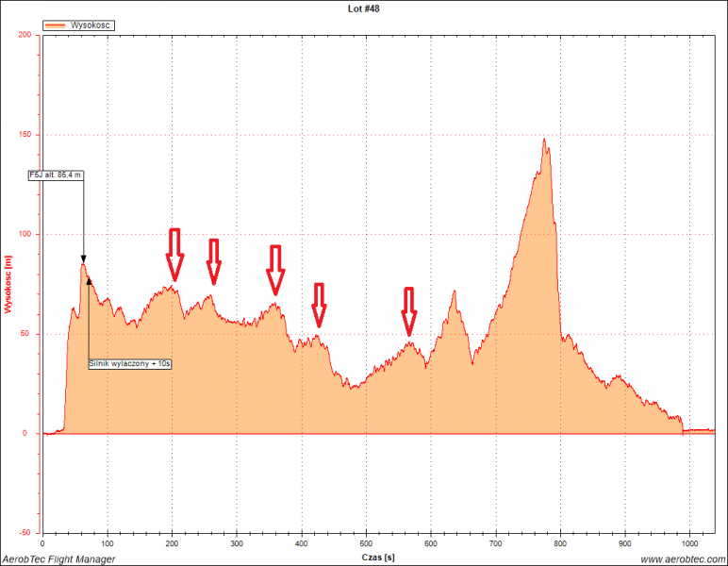
Task: Select the third red arrow near 360 s
Action: [275, 271]
